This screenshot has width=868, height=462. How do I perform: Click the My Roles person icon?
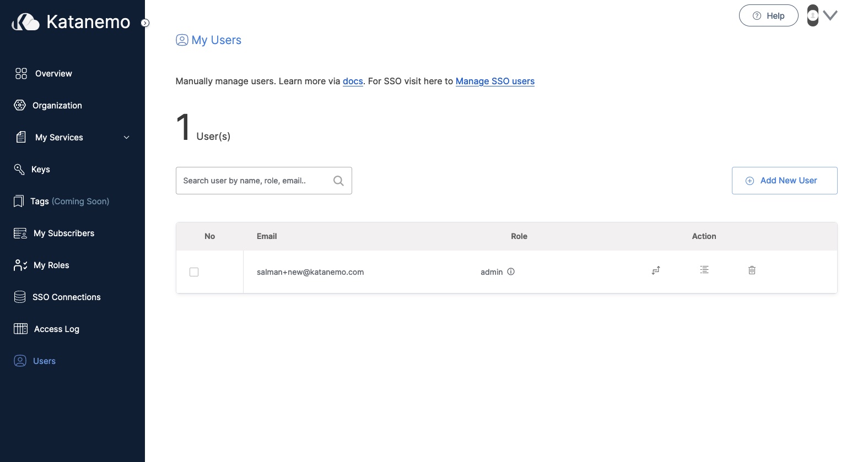(x=20, y=265)
